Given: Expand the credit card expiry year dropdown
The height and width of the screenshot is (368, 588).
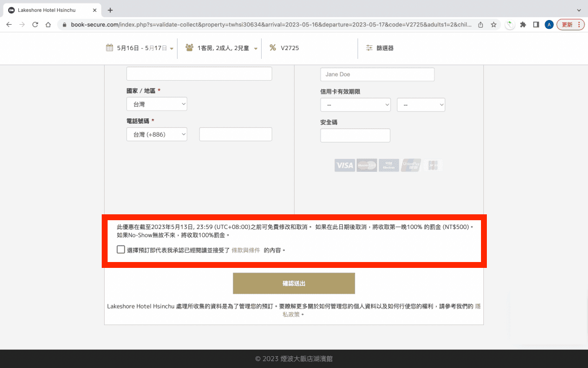Looking at the screenshot, I should tap(420, 104).
